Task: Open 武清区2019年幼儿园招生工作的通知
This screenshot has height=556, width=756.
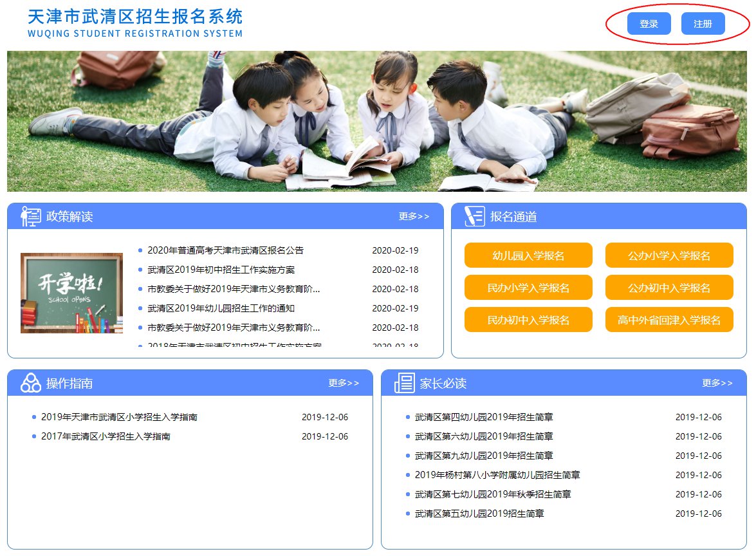Action: point(221,308)
